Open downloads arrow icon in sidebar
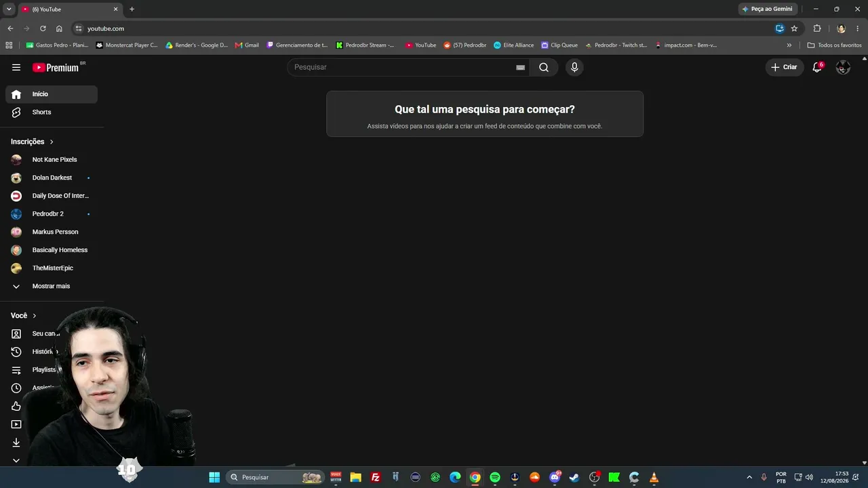Viewport: 868px width, 488px height. coord(16,443)
